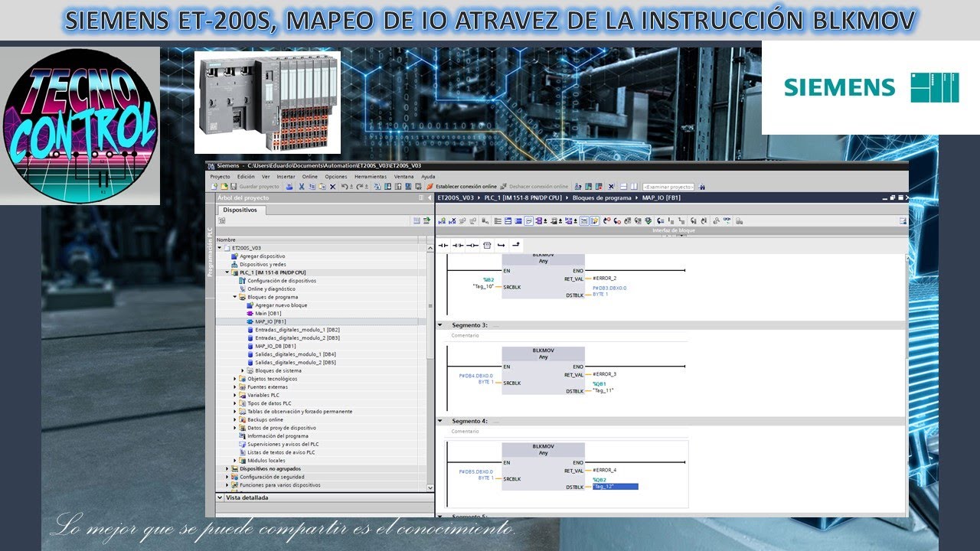Expand the Bloques de sistema folder

pyautogui.click(x=243, y=370)
